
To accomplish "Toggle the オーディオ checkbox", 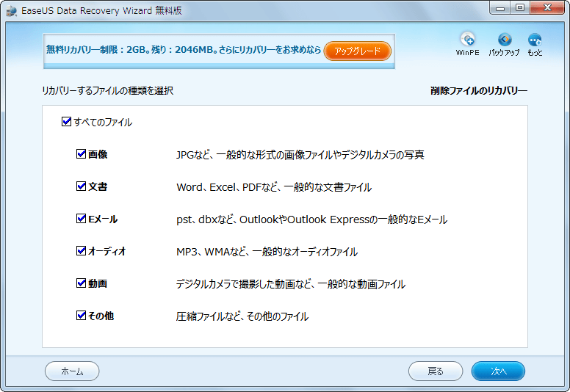I will point(81,250).
